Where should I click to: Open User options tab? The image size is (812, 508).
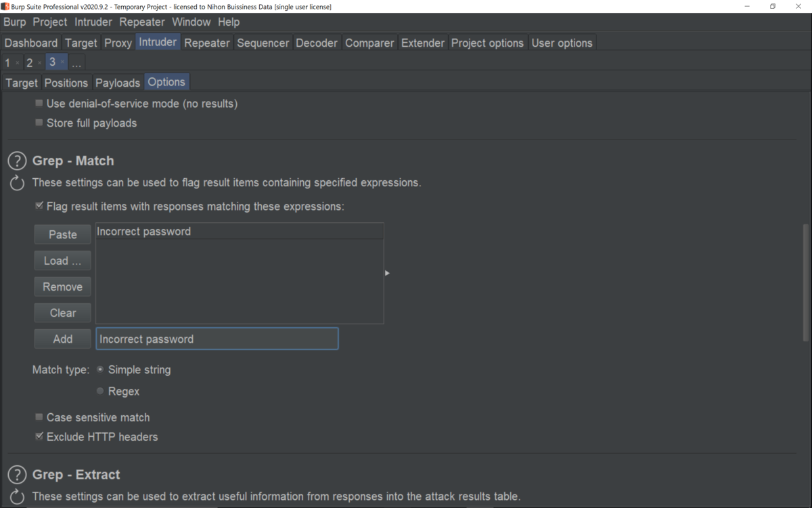(562, 43)
